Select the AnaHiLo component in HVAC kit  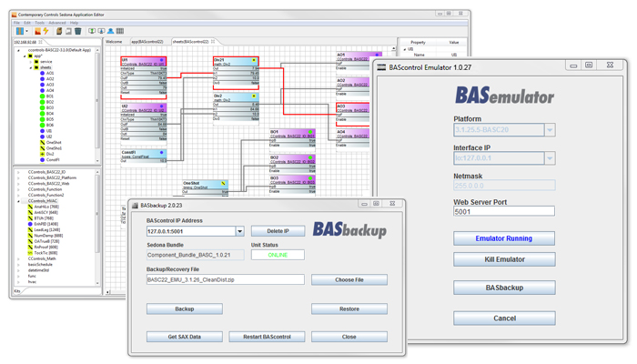coord(30,207)
